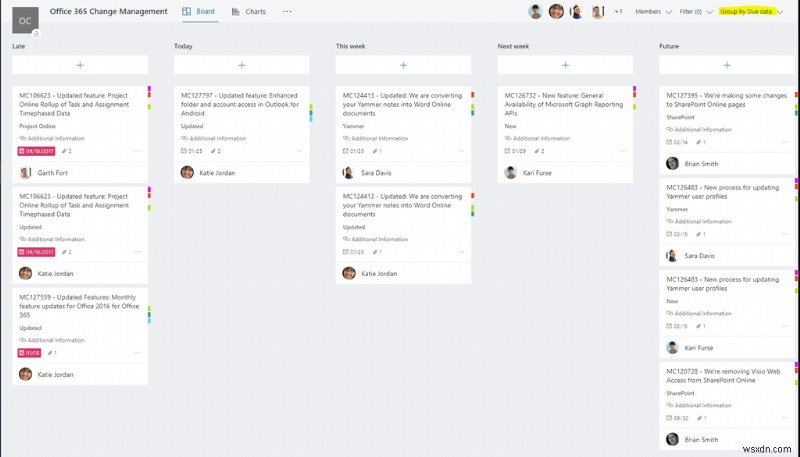Select the Late column header
The image size is (800, 457).
coord(19,46)
